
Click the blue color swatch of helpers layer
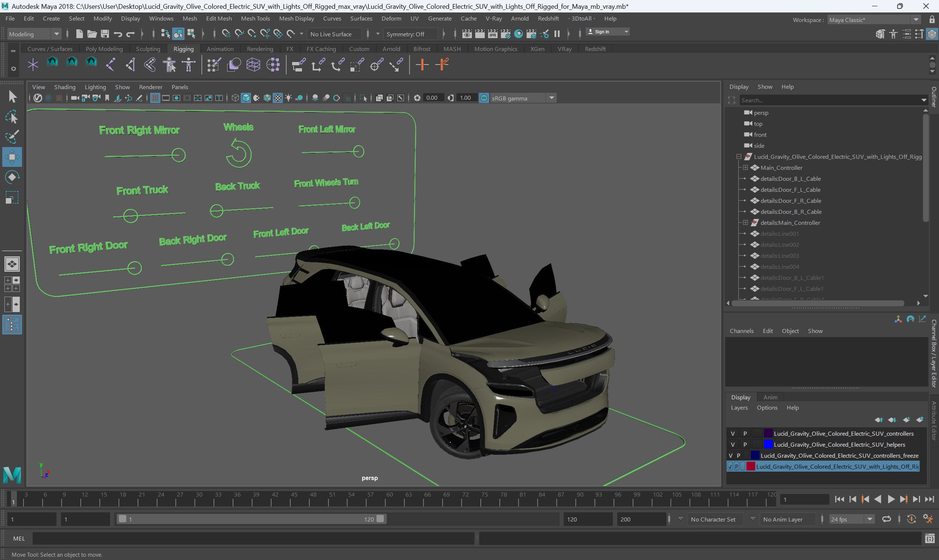(x=768, y=444)
